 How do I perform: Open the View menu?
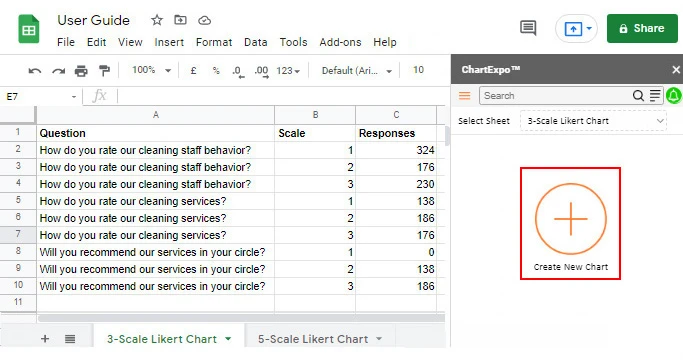(x=130, y=42)
